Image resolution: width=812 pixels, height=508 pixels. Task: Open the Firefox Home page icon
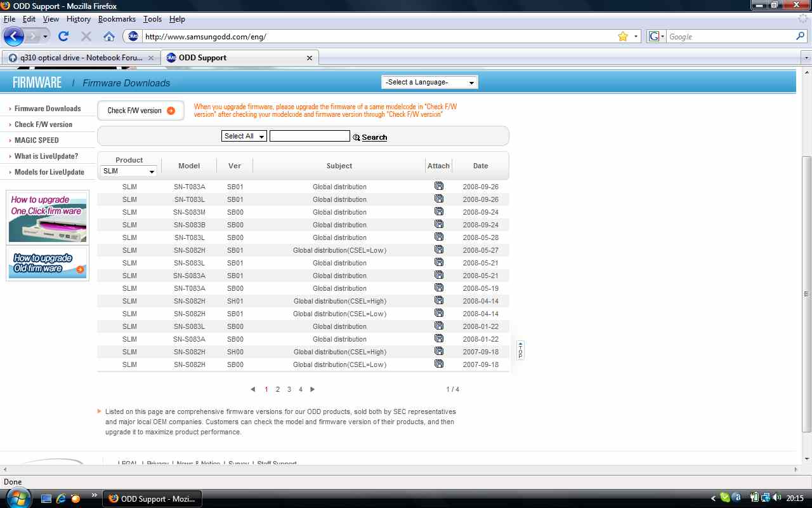click(109, 36)
